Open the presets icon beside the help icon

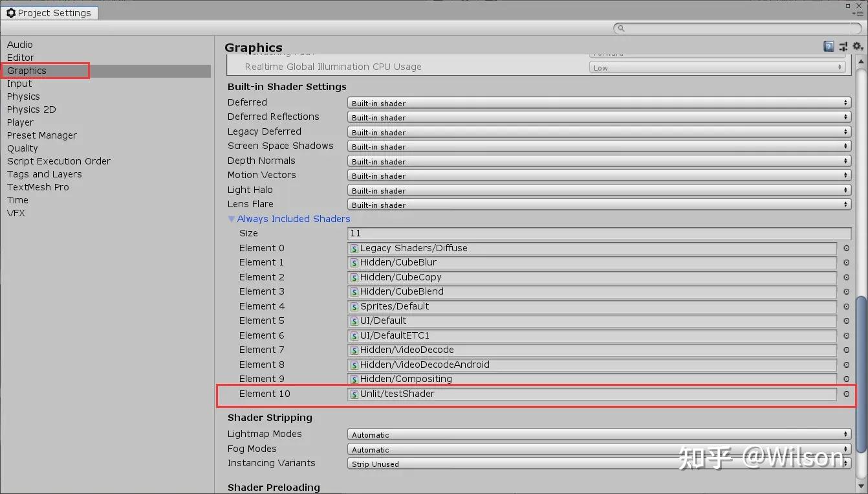[842, 46]
